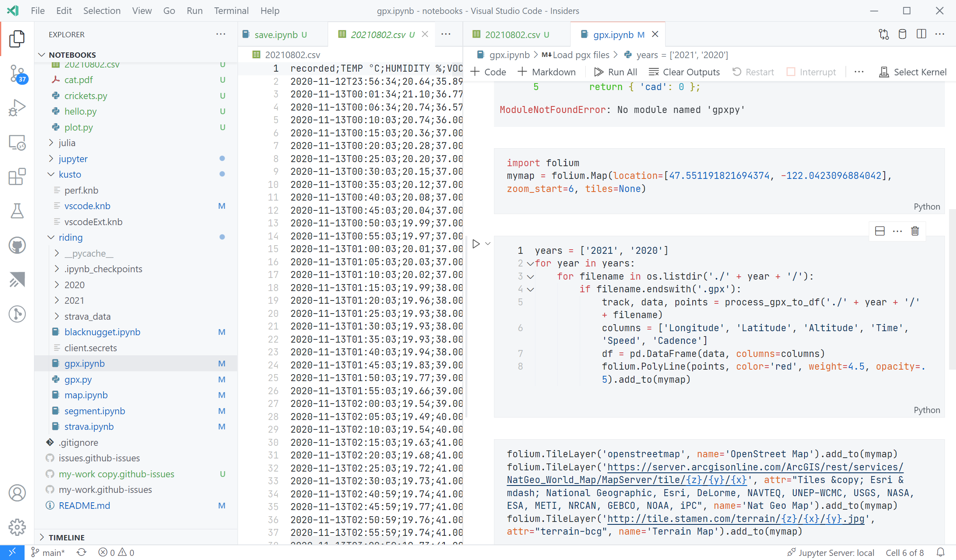Open the GitHub sidebar icon
The image size is (956, 560).
point(17,245)
